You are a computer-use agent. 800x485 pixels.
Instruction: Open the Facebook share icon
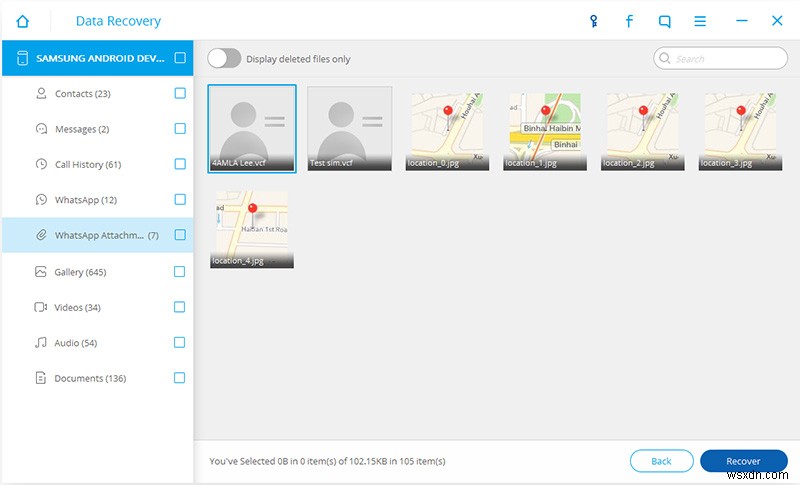click(629, 21)
